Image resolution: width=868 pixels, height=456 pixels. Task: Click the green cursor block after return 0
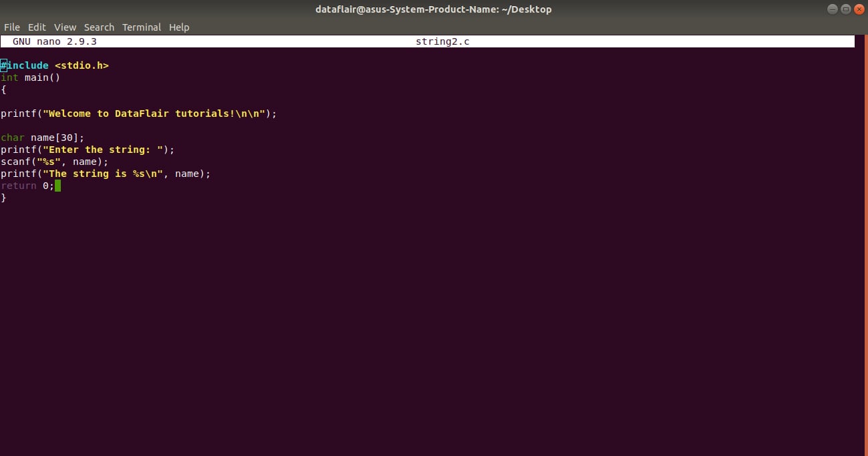pyautogui.click(x=58, y=186)
